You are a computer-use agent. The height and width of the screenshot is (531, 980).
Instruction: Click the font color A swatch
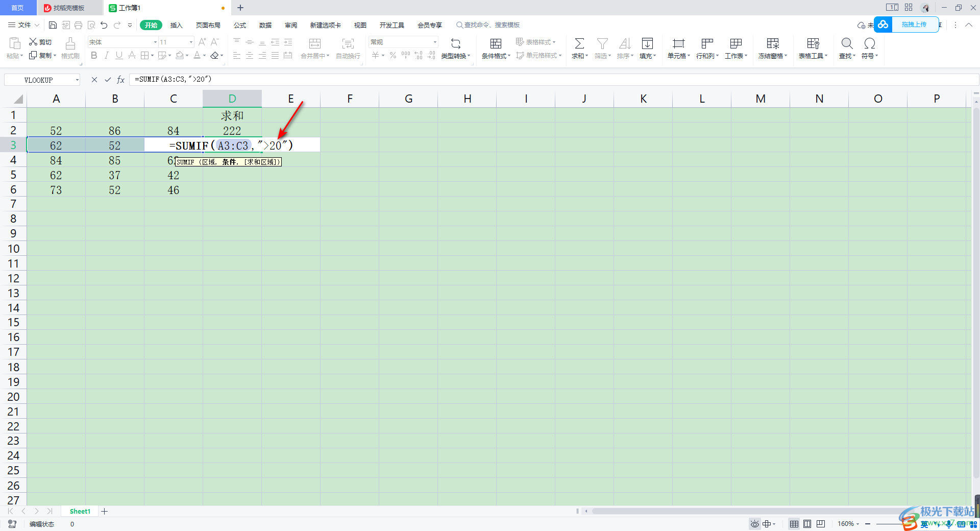197,56
